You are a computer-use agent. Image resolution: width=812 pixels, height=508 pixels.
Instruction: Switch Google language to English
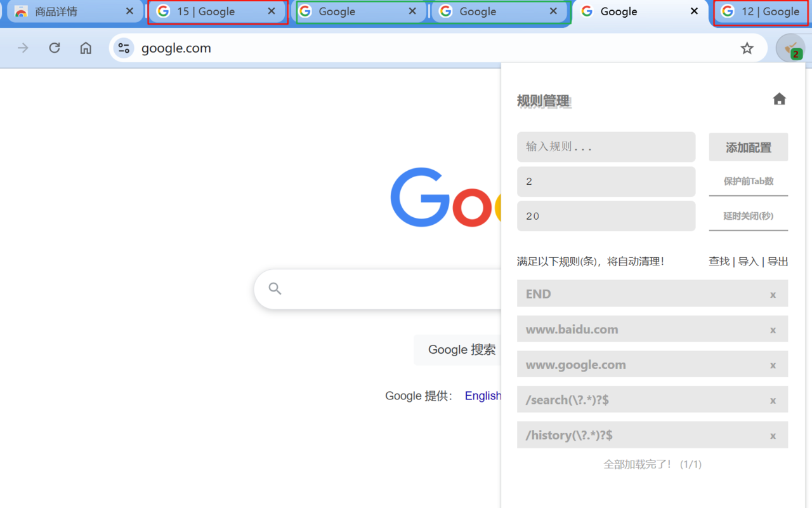[483, 396]
